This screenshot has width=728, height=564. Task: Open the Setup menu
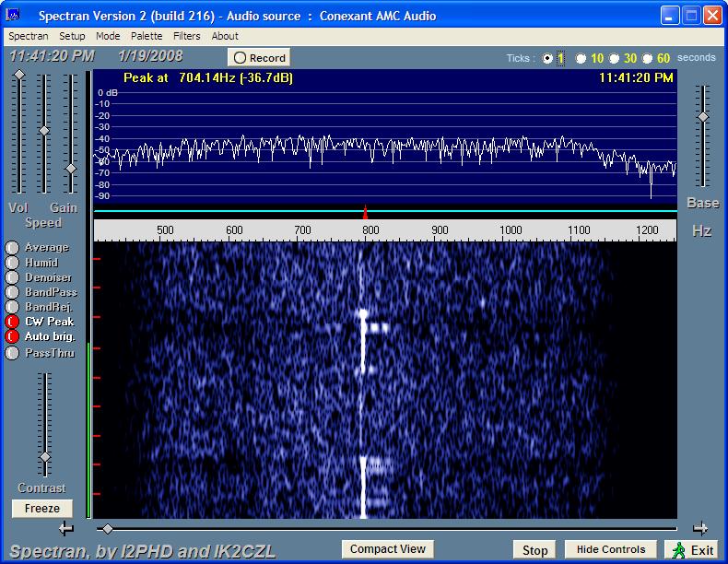point(72,36)
